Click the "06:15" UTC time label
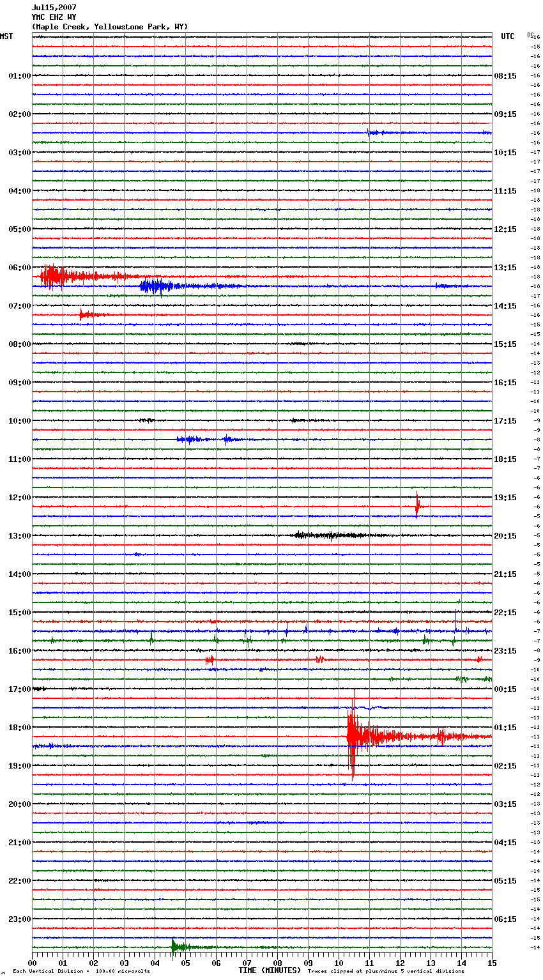The width and height of the screenshot is (543, 980). tap(505, 919)
